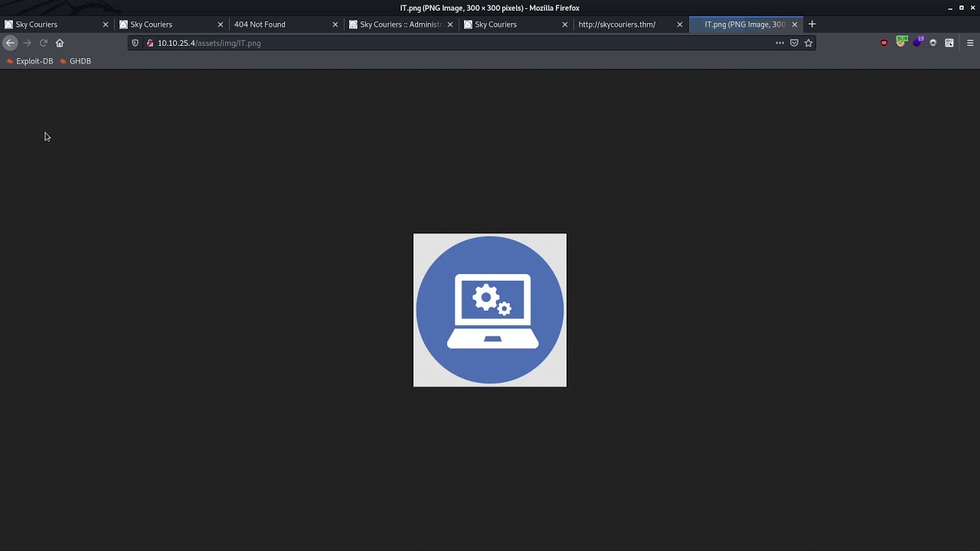
Task: Open the purple extension showing 19
Action: 918,42
